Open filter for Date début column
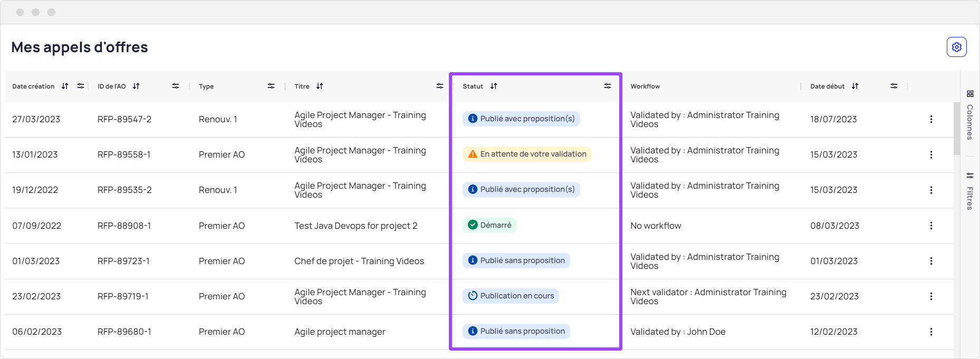The image size is (980, 359). pyautogui.click(x=894, y=86)
